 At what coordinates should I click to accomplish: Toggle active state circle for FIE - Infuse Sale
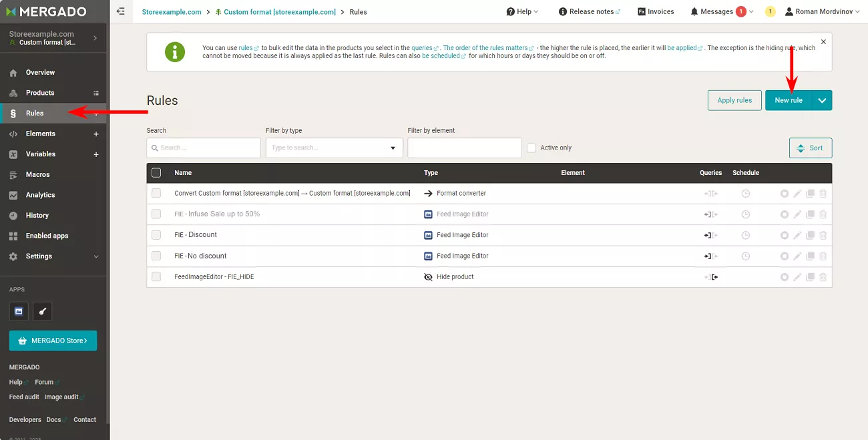click(785, 214)
